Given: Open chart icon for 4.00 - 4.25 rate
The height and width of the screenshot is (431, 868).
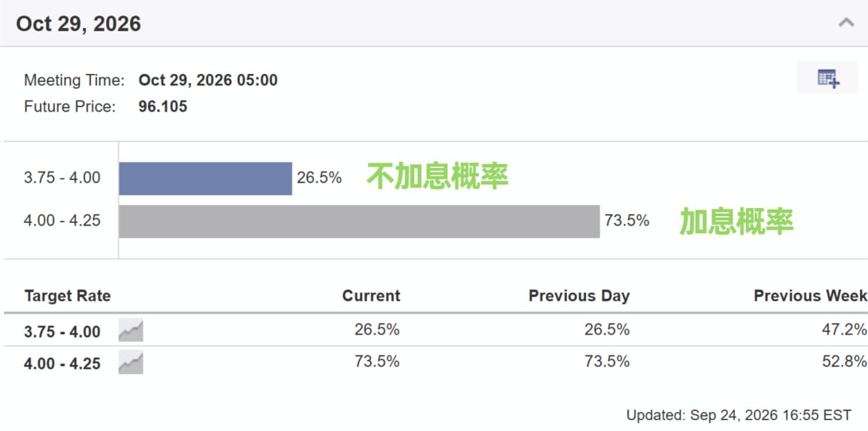Looking at the screenshot, I should click(131, 363).
